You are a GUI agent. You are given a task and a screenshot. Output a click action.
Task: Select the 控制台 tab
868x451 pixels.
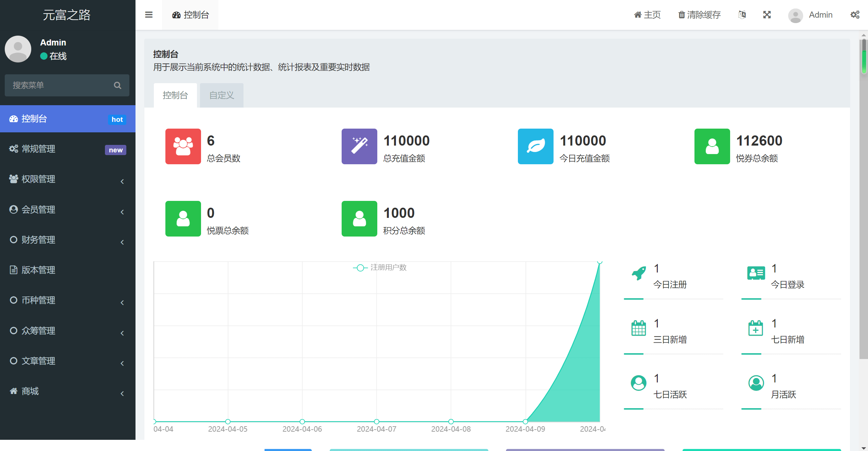(174, 95)
